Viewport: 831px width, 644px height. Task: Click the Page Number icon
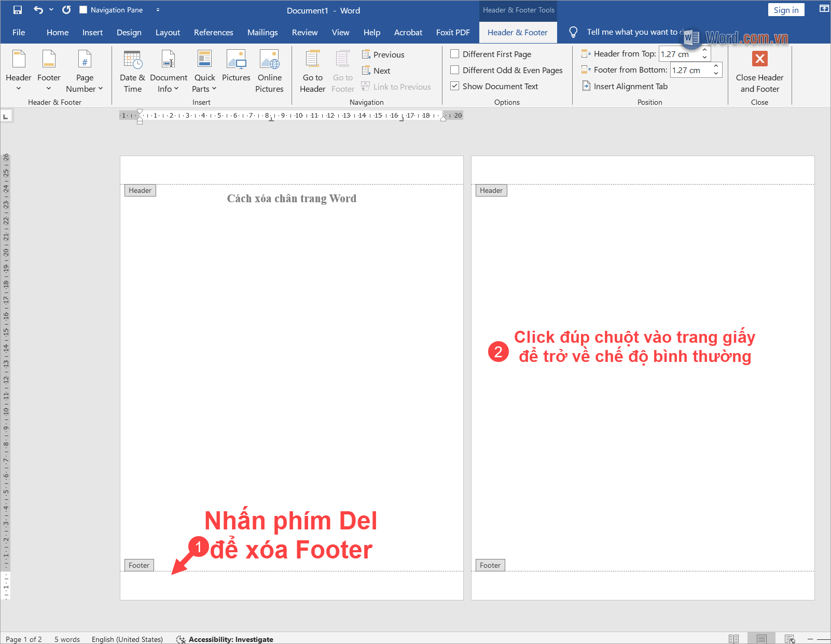coord(85,59)
